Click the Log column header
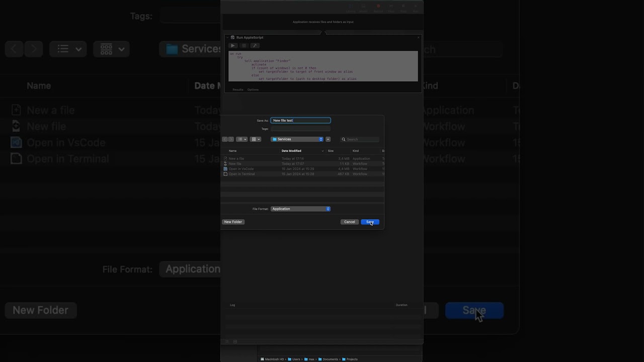Image resolution: width=644 pixels, height=362 pixels. [x=232, y=305]
